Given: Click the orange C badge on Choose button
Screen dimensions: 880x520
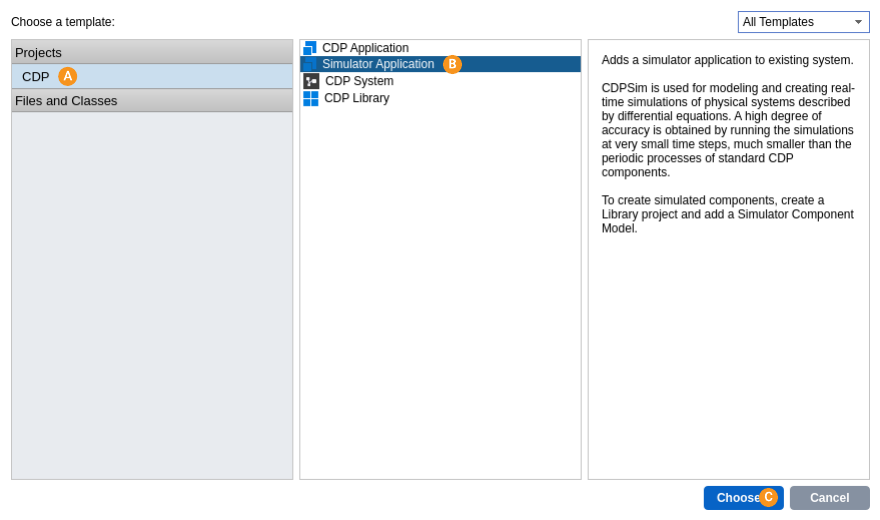Looking at the screenshot, I should 768,497.
